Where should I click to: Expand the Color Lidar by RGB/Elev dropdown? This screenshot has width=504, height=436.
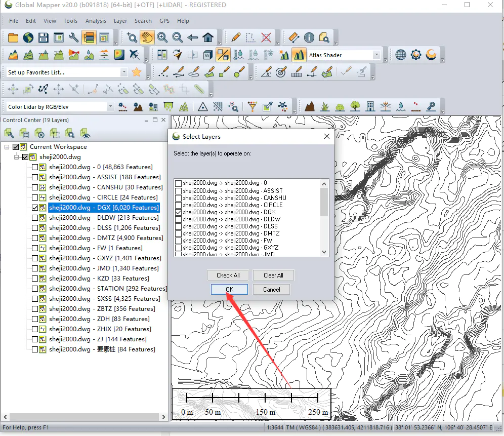pos(110,107)
